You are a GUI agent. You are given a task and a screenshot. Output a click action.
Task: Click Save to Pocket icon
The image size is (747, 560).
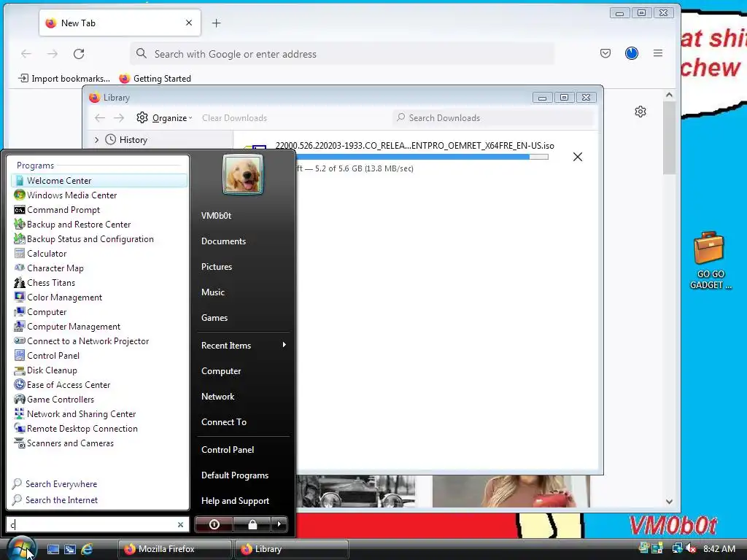605,53
